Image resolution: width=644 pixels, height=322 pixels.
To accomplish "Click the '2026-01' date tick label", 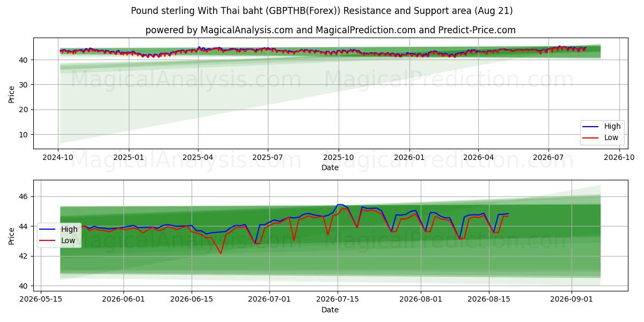I will point(409,157).
